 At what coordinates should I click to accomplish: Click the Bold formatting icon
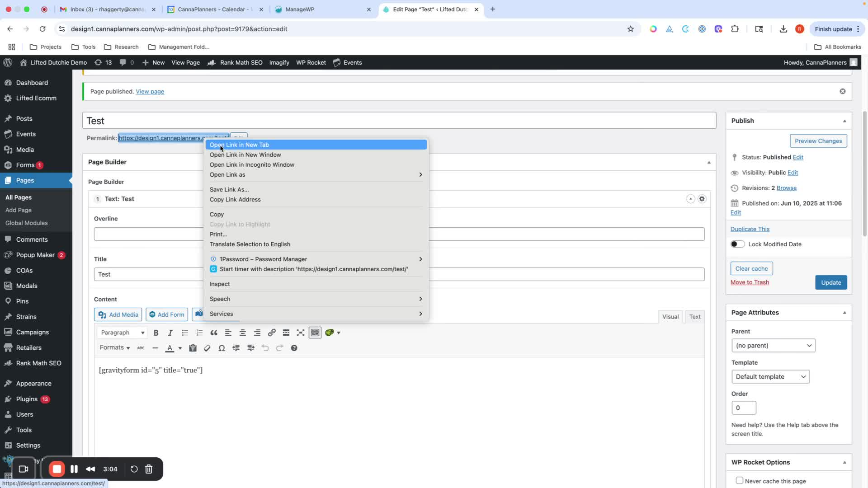(x=156, y=333)
